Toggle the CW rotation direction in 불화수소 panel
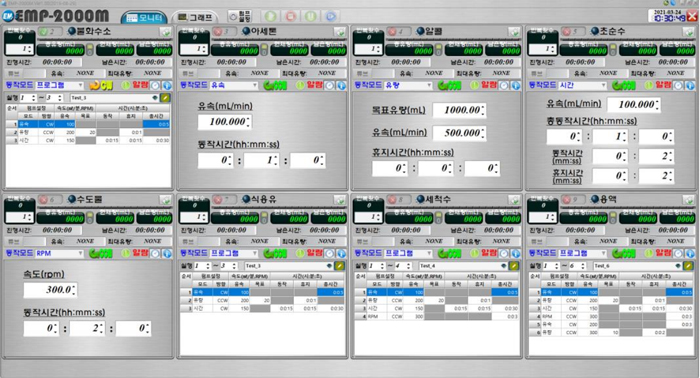700x378 pixels. (x=101, y=85)
